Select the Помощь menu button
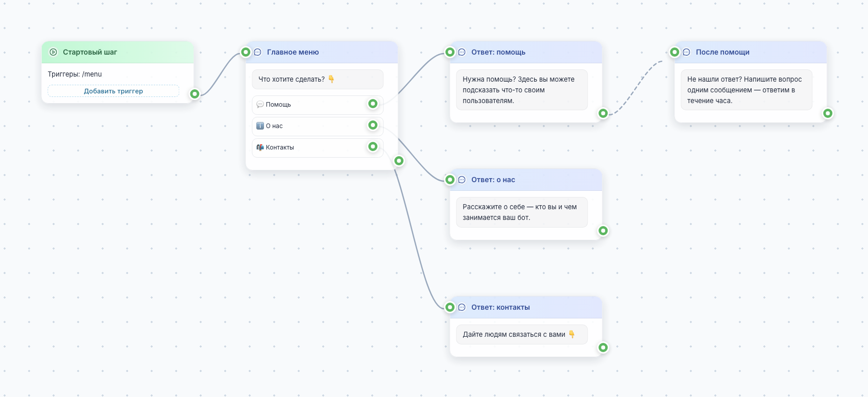The image size is (868, 397). click(x=317, y=105)
